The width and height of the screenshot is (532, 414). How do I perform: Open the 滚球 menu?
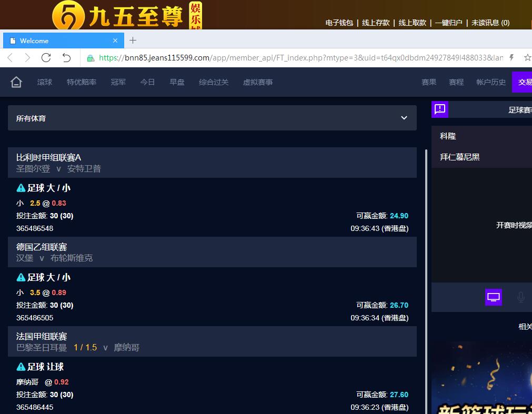point(45,82)
